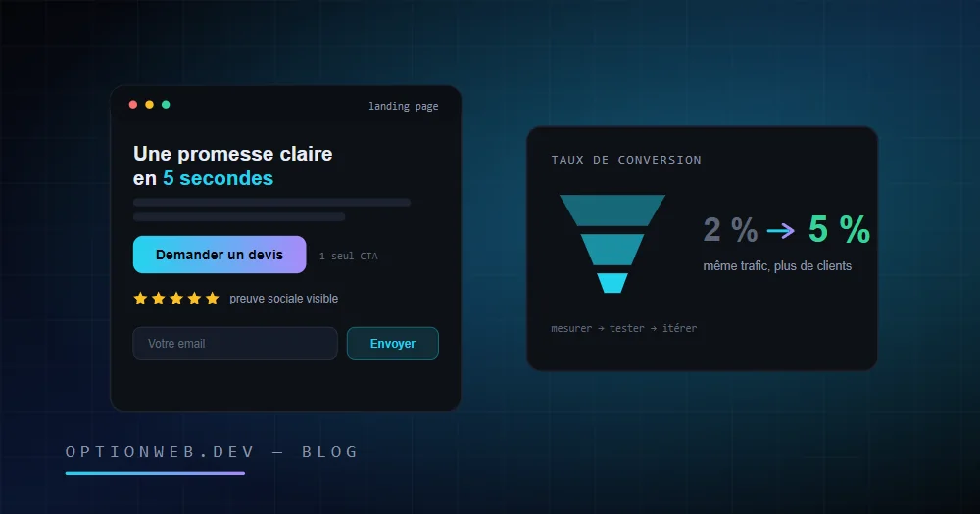
Task: Click 'preuve sociale visible' text
Action: click(x=284, y=299)
